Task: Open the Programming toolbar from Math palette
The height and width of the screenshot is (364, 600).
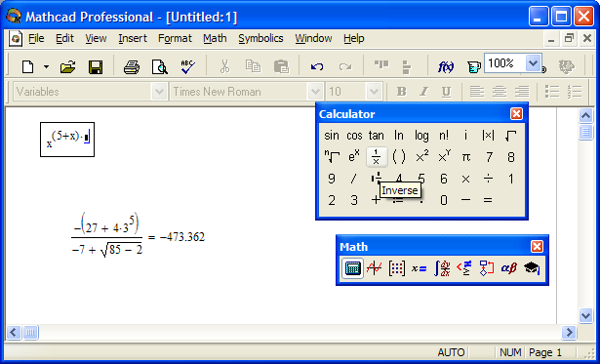Action: click(487, 268)
